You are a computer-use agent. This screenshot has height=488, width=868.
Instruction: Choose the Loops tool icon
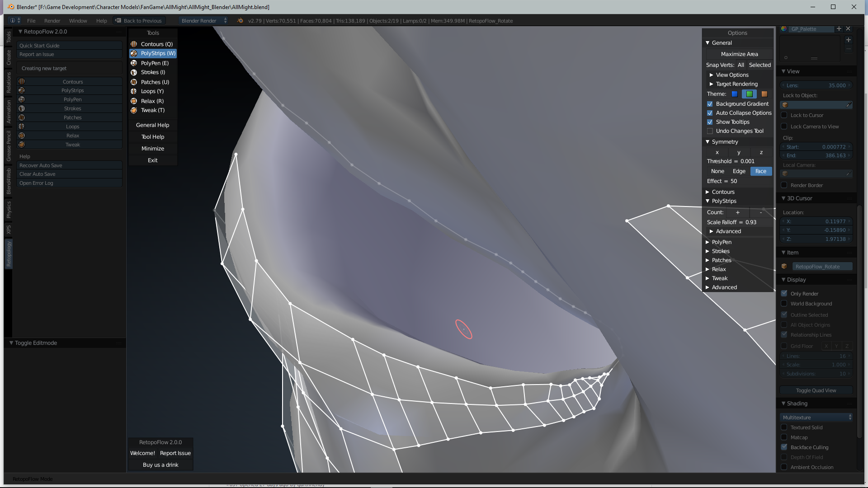(x=134, y=91)
